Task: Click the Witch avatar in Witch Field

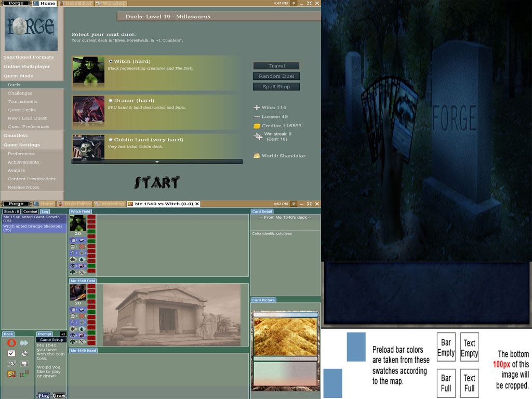Action: [x=78, y=223]
